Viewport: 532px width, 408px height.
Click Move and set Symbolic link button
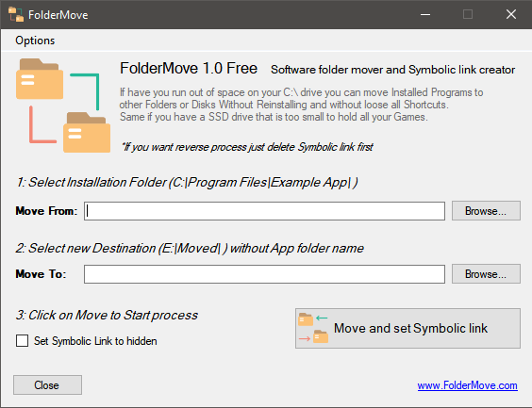pyautogui.click(x=407, y=328)
